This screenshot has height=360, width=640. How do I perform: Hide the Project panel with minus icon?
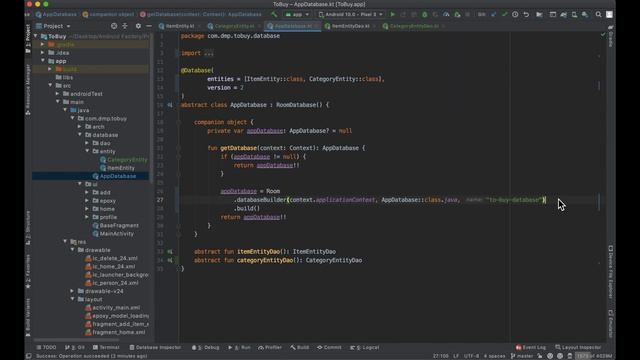[149, 26]
